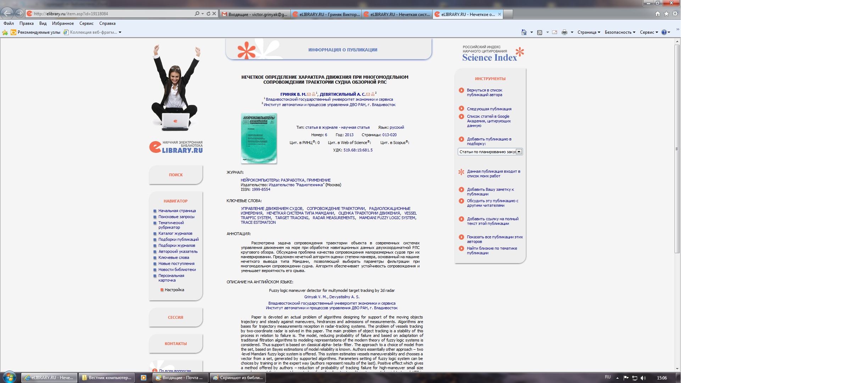The width and height of the screenshot is (868, 383).
Task: Open the collection selection combo box
Action: [490, 152]
